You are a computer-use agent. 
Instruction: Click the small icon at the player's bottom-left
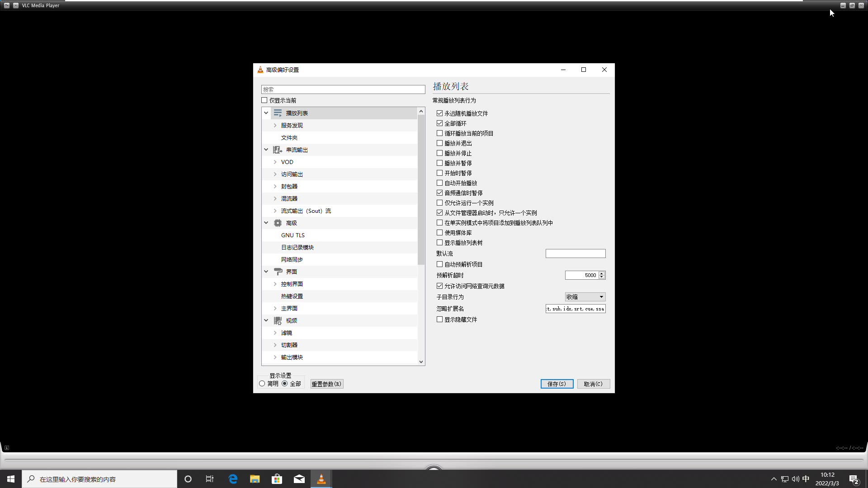coord(7,448)
